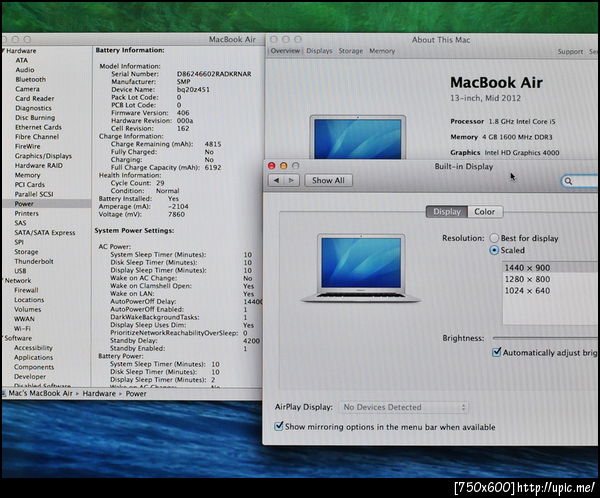This screenshot has height=498, width=600.
Task: Select ATA in the Hardware list
Action: [x=21, y=60]
